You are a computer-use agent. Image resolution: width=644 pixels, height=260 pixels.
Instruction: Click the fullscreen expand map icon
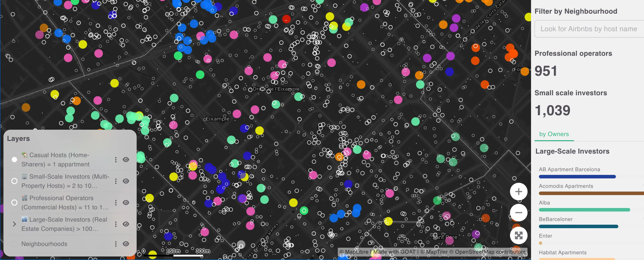[x=518, y=235]
